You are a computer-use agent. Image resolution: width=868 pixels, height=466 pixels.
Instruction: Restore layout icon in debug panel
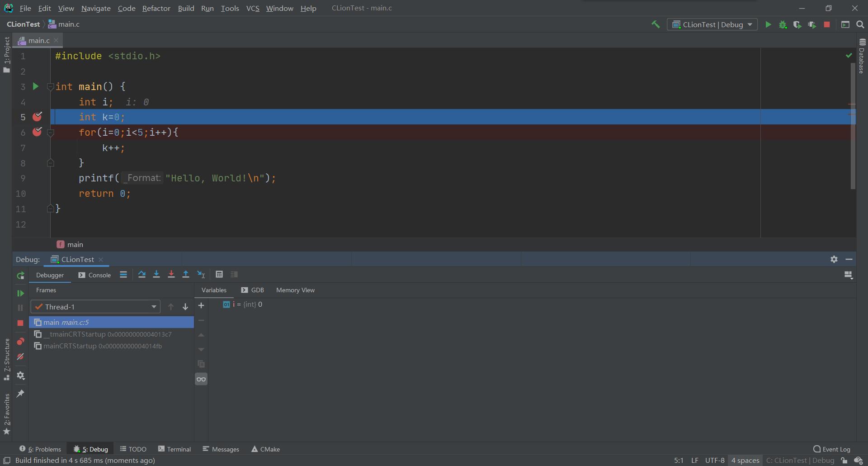pyautogui.click(x=848, y=275)
